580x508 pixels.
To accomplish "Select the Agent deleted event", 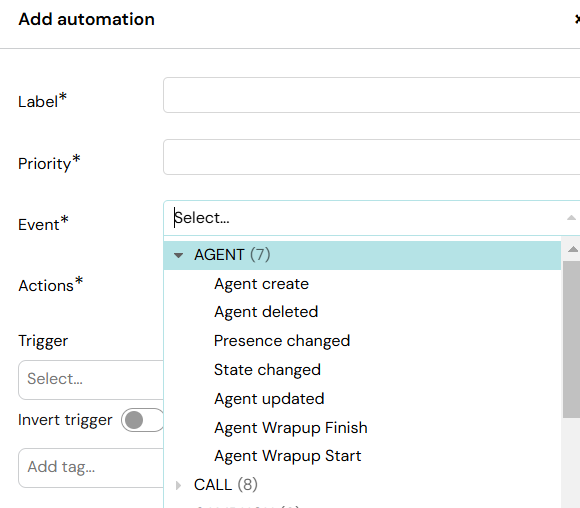I will tap(266, 312).
